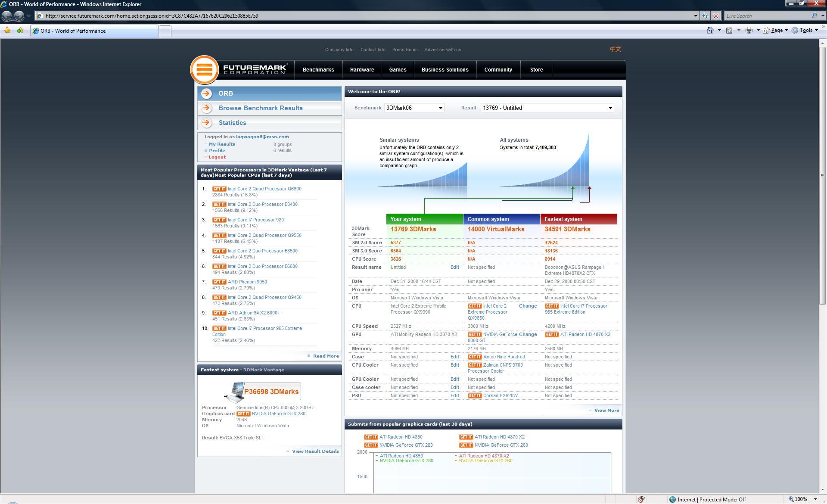Click the ORB arrow icon in sidebar
Viewport: 827px width, 504px height.
(x=207, y=93)
